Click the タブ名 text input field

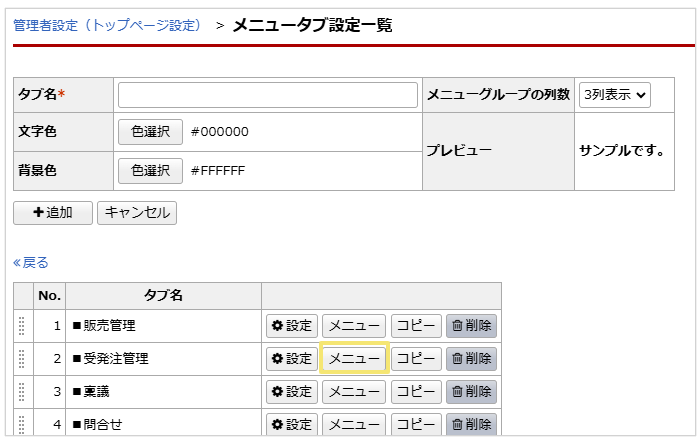[x=268, y=95]
